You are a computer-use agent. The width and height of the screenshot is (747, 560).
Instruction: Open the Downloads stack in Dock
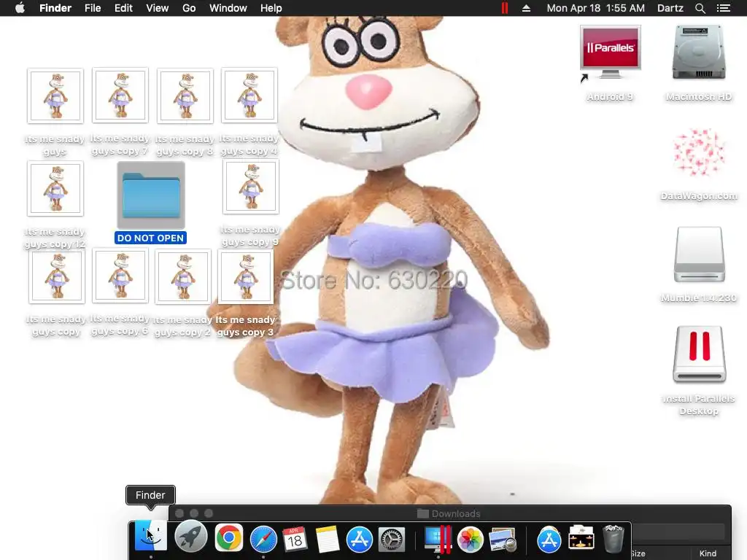pos(581,538)
